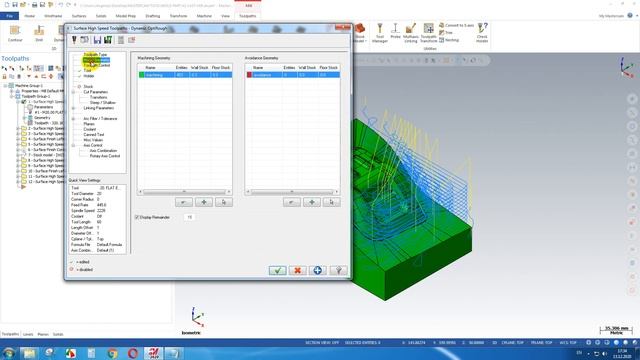The height and width of the screenshot is (360, 640).
Task: Click the tool icon in dialog toolbar
Action: 74,40
